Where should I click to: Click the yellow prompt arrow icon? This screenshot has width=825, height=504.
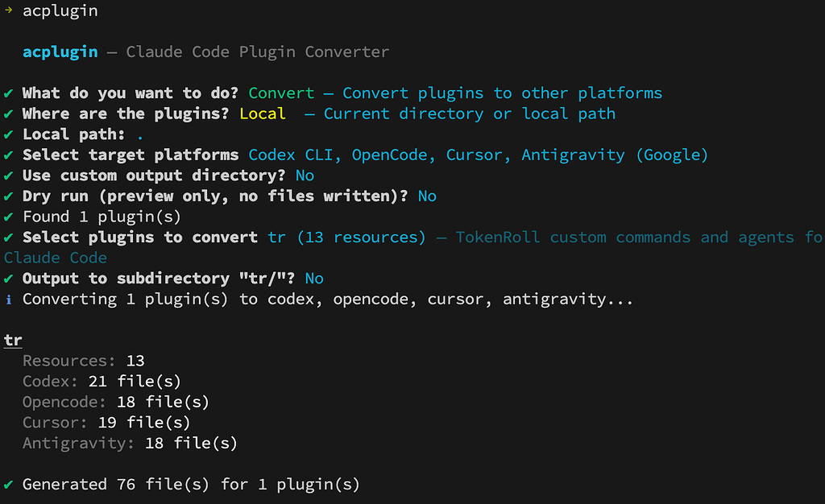click(x=8, y=10)
